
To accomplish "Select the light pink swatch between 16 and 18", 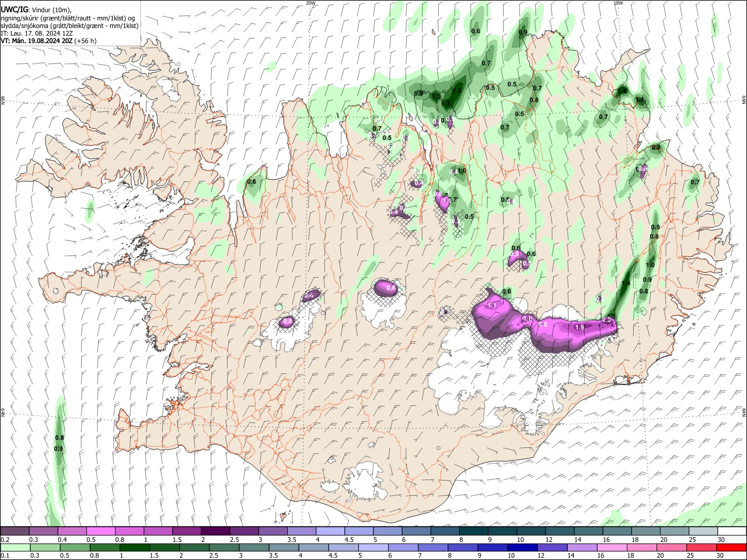I will (x=612, y=547).
